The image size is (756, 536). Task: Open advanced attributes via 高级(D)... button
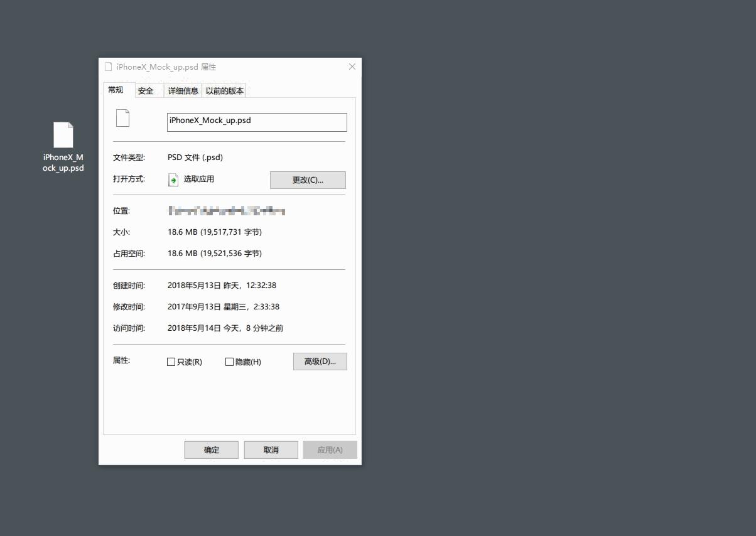click(x=320, y=361)
